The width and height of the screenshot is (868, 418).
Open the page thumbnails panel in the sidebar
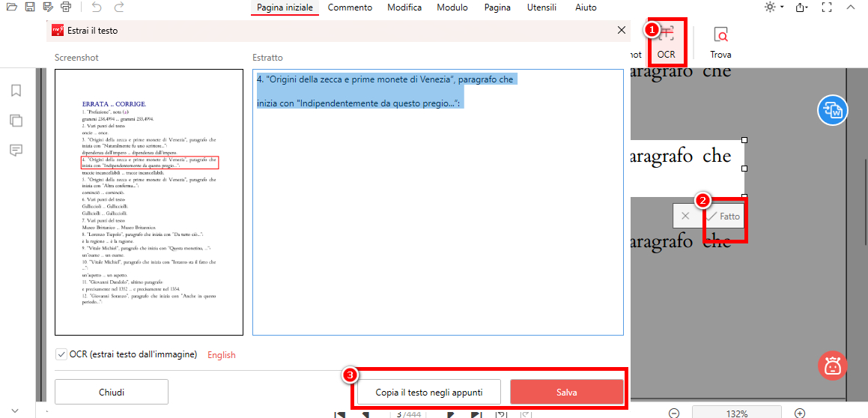[x=16, y=120]
